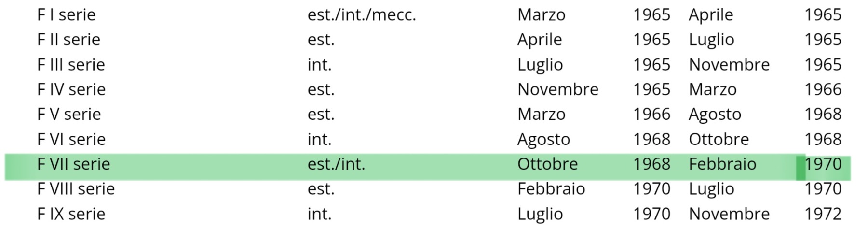
Task: Click Novembre start month of F IV serie
Action: pyautogui.click(x=558, y=89)
